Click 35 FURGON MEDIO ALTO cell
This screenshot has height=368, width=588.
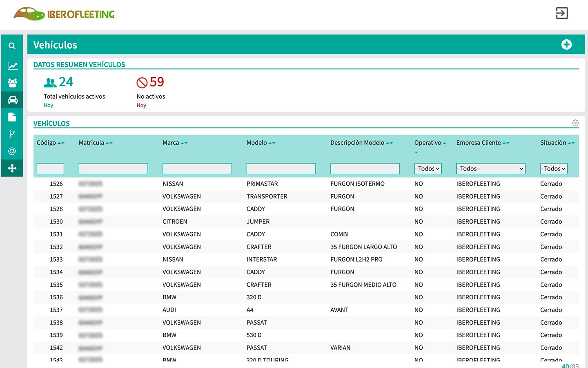[363, 285]
